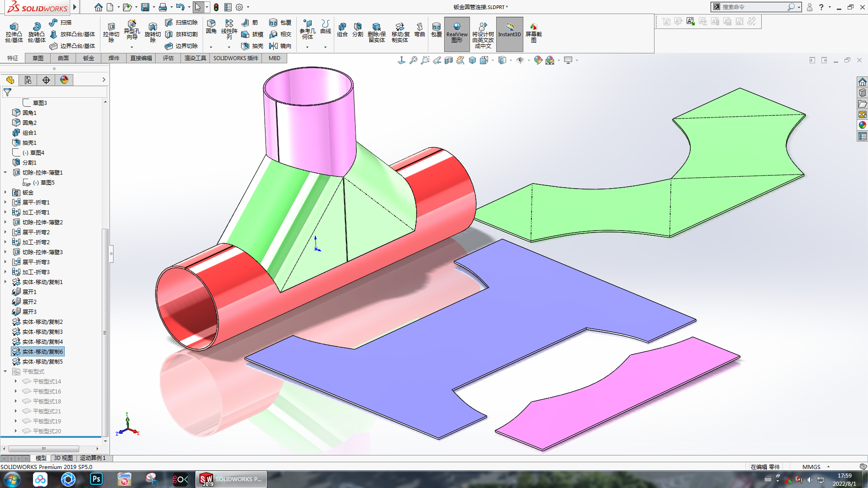Switch to the 草图 (Sketch) tab

[38, 58]
